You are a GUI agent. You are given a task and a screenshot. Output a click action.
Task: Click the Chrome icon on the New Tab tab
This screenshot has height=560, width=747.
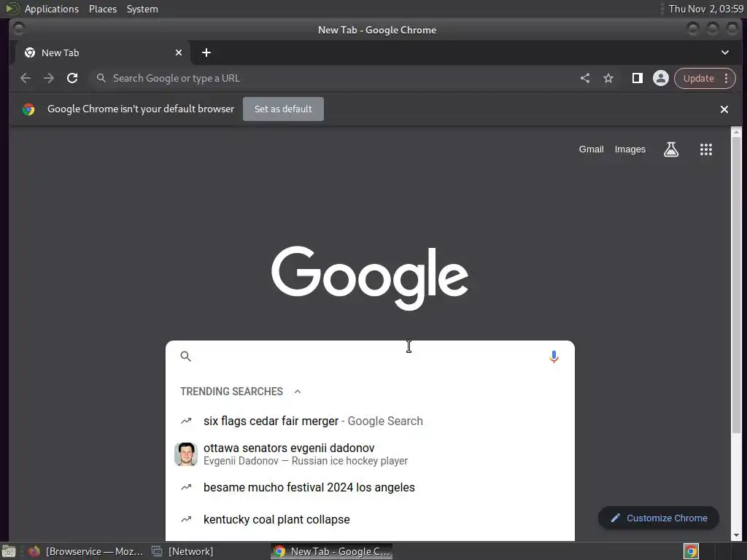29,52
